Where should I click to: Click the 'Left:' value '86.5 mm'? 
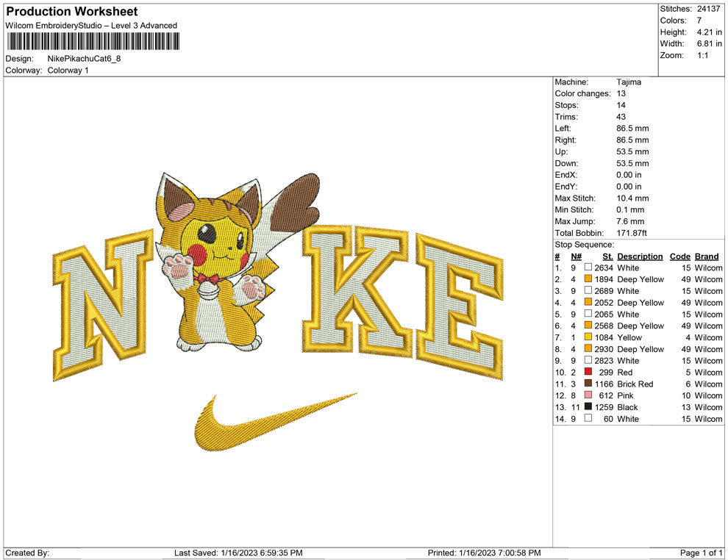point(632,128)
